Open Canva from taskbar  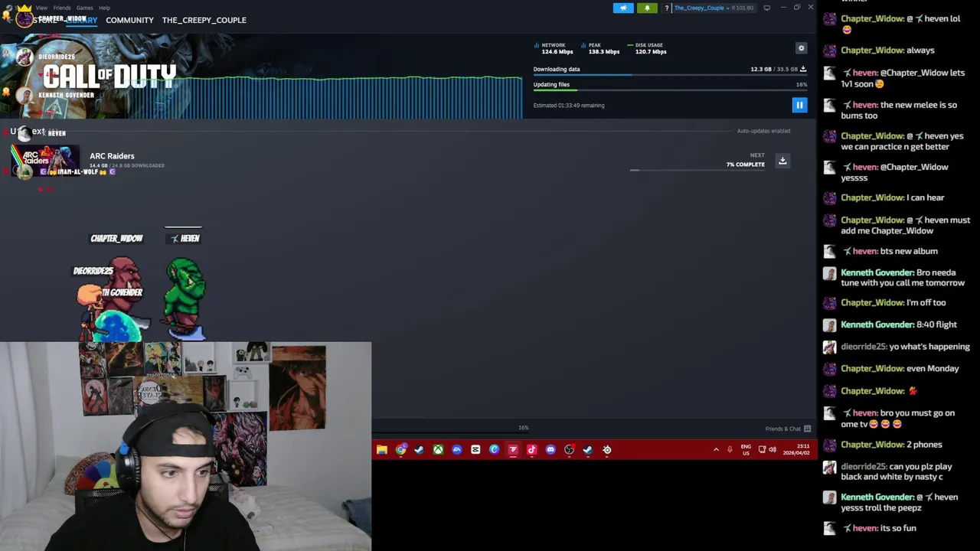tap(494, 450)
